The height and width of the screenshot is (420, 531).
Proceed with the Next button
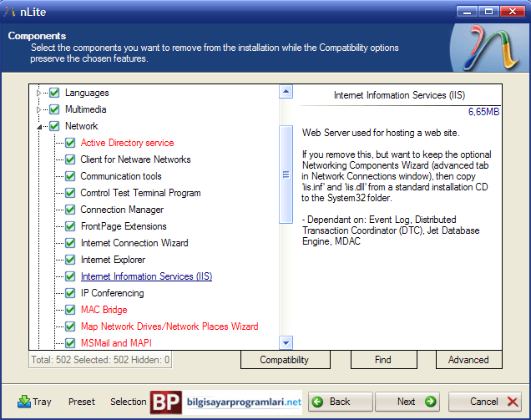pos(407,402)
